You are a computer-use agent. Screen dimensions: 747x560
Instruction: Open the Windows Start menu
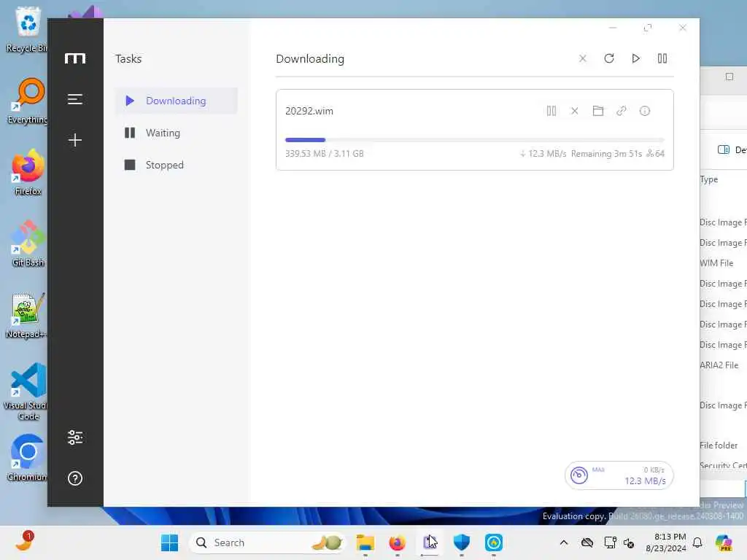(x=169, y=542)
